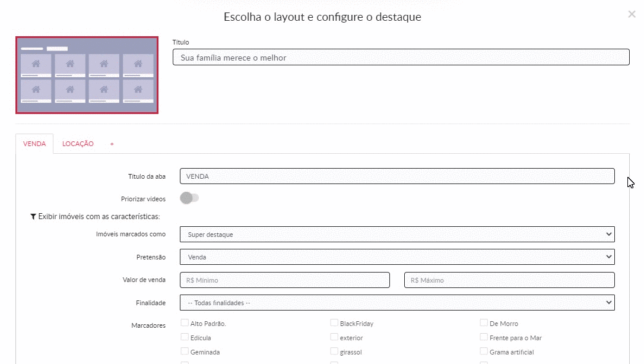Open the VENDA tab
Screen dimensions: 644x364
34,144
